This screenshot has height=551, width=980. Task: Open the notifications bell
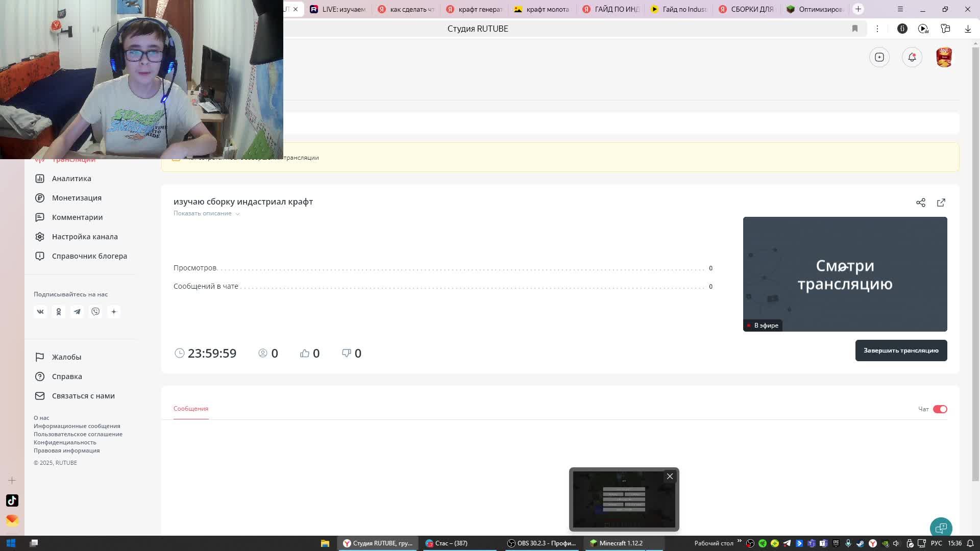(912, 57)
